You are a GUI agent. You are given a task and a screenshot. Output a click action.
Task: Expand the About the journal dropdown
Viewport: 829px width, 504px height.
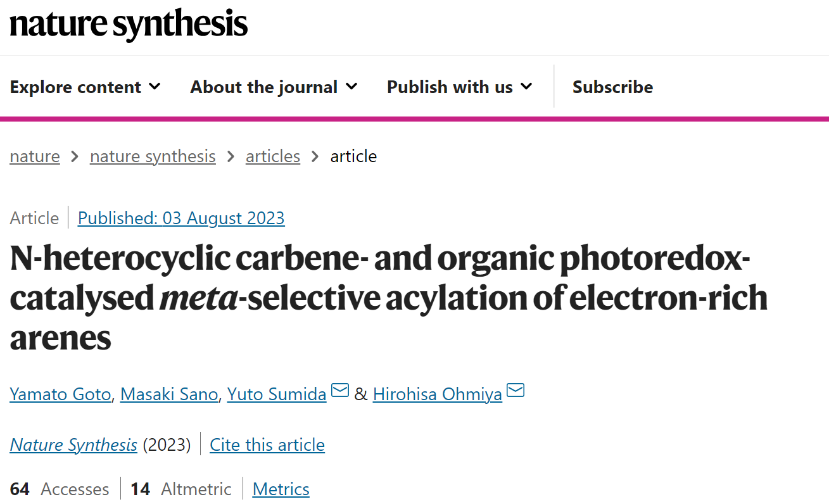coord(274,87)
